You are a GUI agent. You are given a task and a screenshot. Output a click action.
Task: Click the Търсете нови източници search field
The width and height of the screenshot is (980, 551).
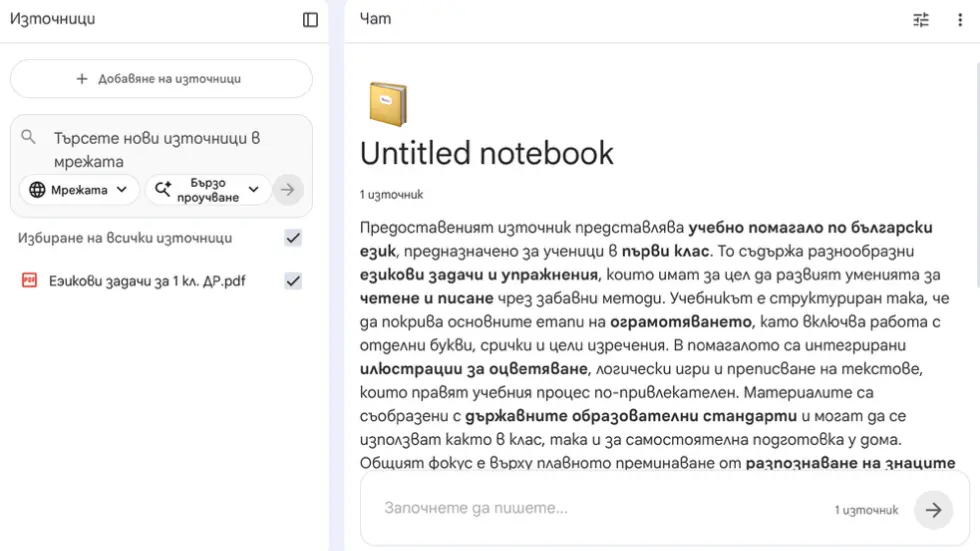(x=160, y=150)
